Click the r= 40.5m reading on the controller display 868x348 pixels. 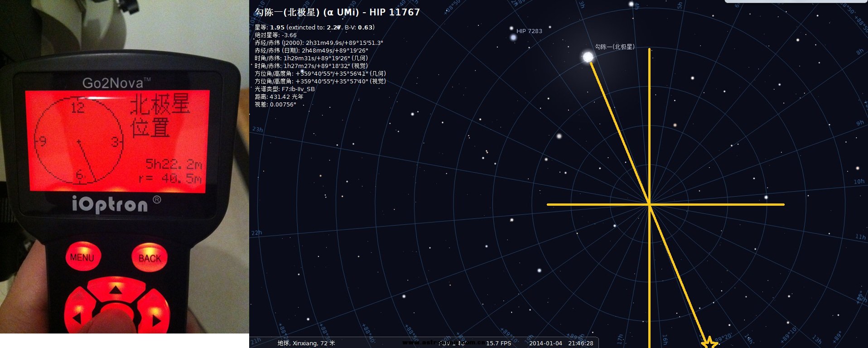170,179
